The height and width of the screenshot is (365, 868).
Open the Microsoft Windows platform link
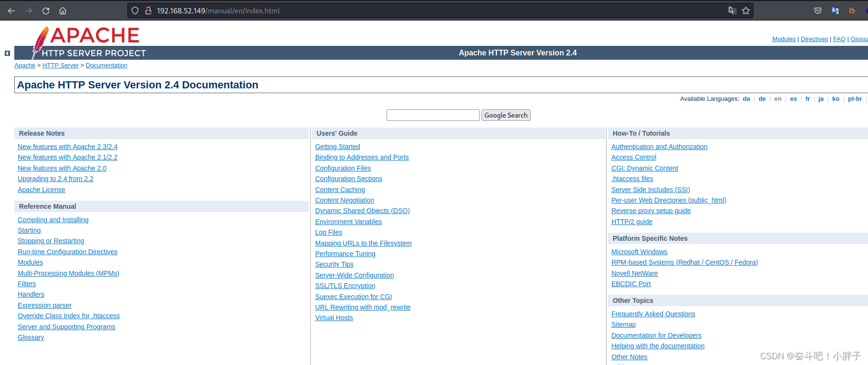coord(639,252)
